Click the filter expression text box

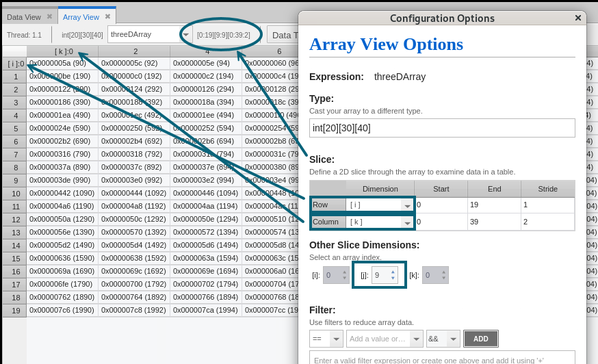coord(442,359)
